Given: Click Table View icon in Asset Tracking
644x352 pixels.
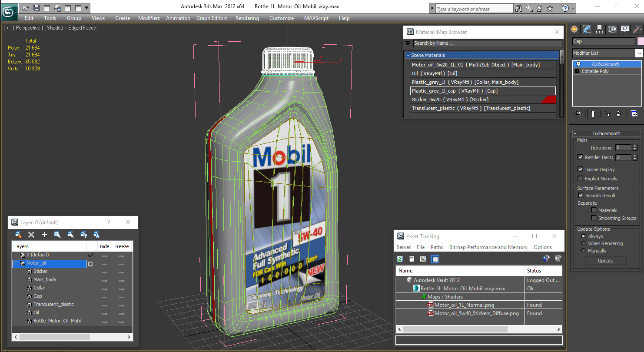Looking at the screenshot, I should click(x=435, y=259).
